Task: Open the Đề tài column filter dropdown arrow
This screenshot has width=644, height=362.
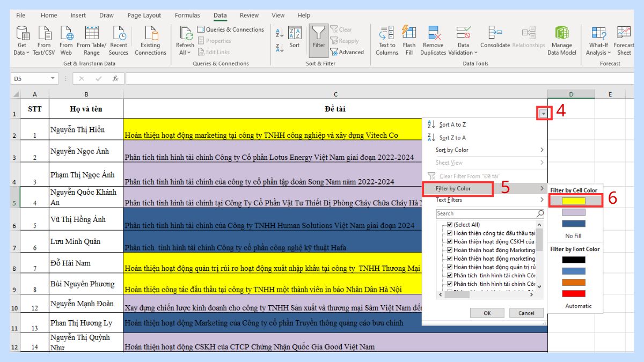Action: click(x=542, y=113)
